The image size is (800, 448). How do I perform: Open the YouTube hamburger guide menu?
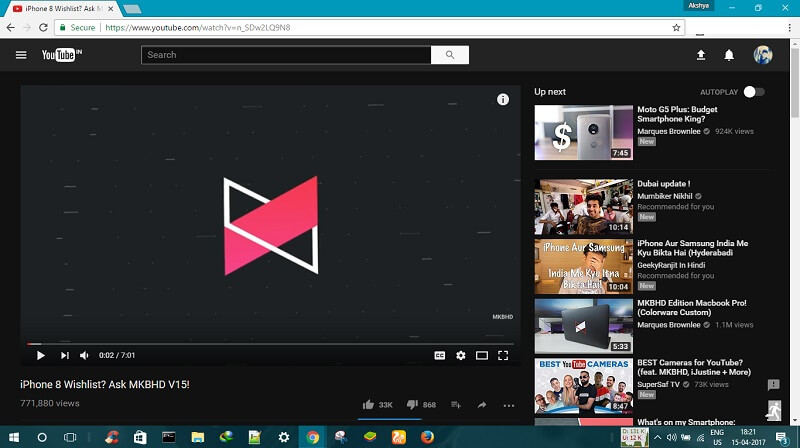[x=21, y=55]
